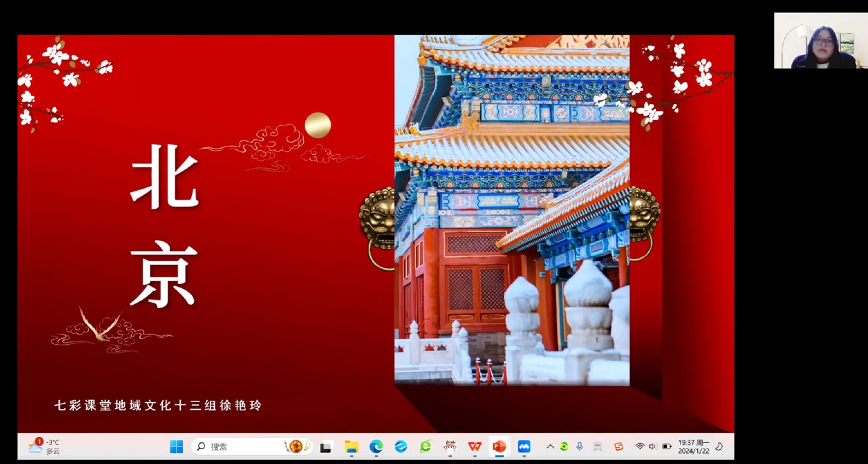Open File Explorer folder icon
The height and width of the screenshot is (464, 868).
pyautogui.click(x=351, y=447)
